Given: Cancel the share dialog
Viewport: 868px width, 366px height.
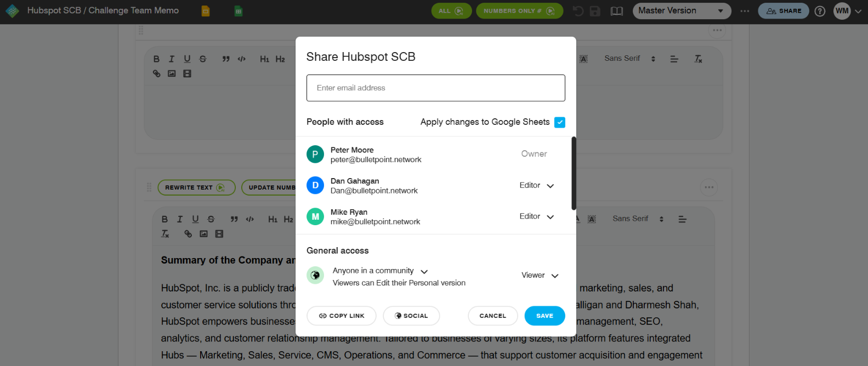Looking at the screenshot, I should coord(493,316).
